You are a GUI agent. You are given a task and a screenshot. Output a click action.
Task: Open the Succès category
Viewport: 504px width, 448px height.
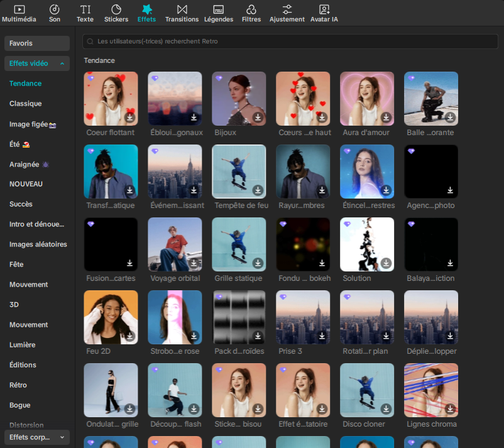coord(21,204)
